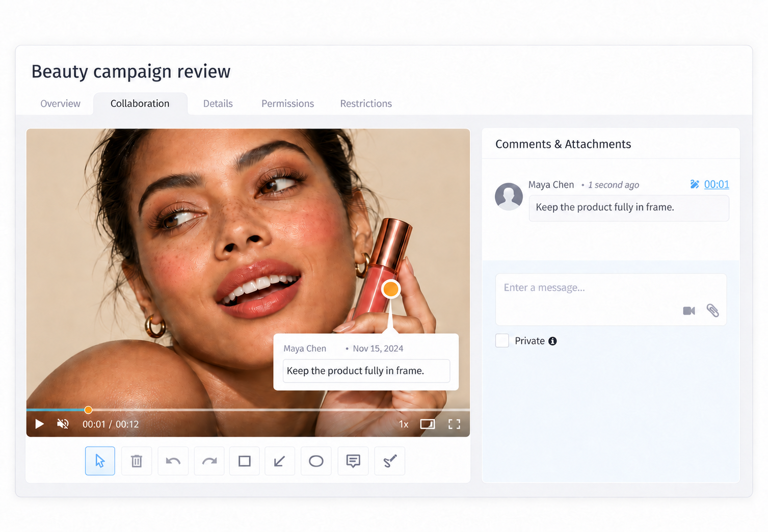This screenshot has height=532, width=768.
Task: Change the 1x playback speed
Action: (404, 424)
